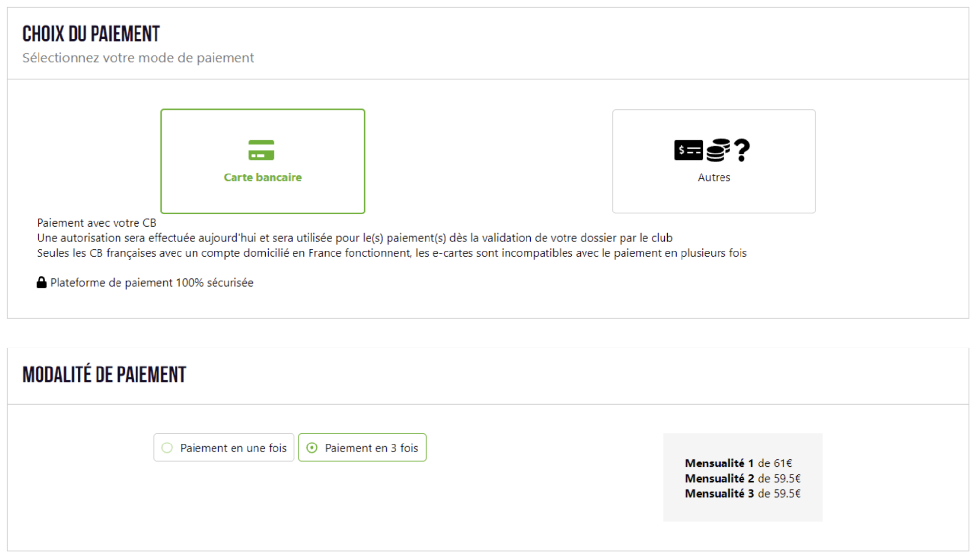
Task: Click the Choix du paiement heading
Action: point(91,34)
